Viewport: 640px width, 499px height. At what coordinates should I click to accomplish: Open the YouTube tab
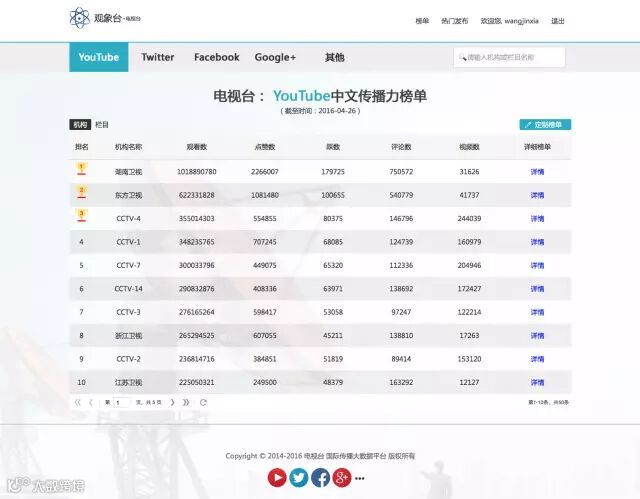click(x=99, y=57)
